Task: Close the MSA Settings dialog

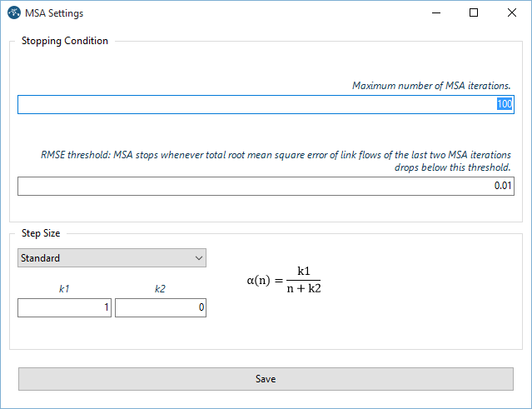Action: pyautogui.click(x=511, y=13)
